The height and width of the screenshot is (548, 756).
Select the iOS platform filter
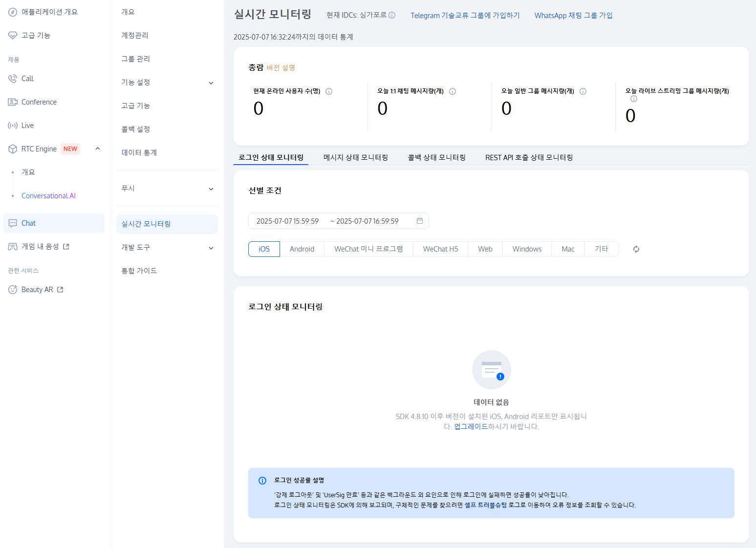pyautogui.click(x=264, y=249)
